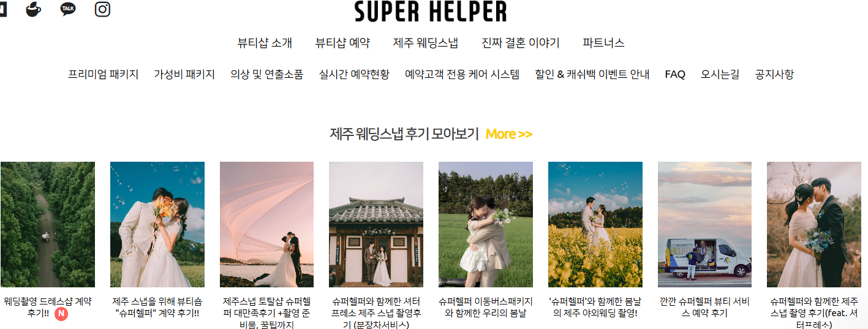Open the forest road aerial photo thumbnail
The width and height of the screenshot is (868, 329).
[x=47, y=224]
